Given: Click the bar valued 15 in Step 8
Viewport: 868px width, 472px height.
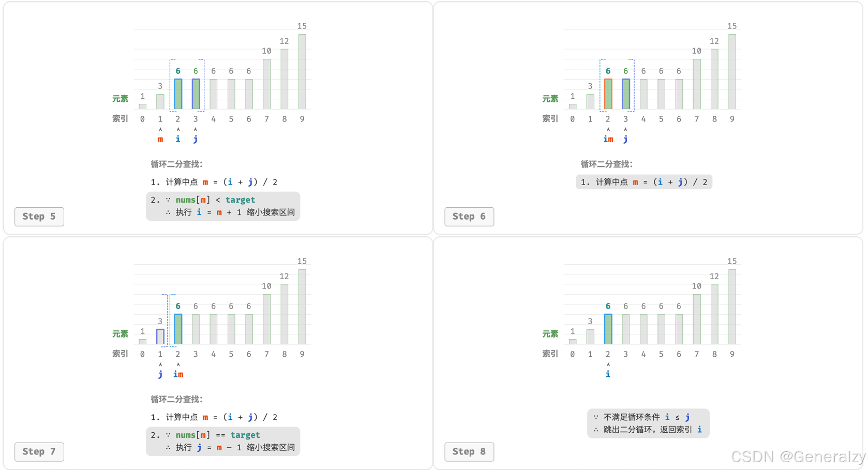Looking at the screenshot, I should 732,307.
